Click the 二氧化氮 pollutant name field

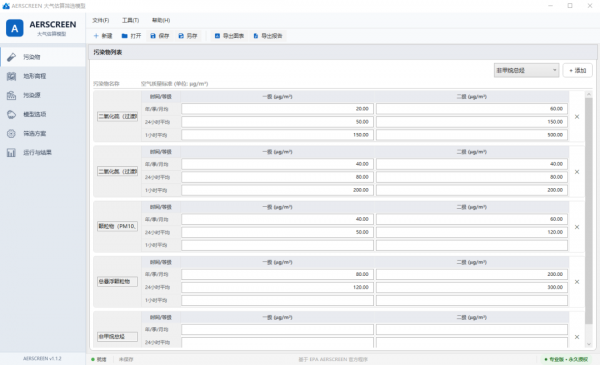point(117,171)
